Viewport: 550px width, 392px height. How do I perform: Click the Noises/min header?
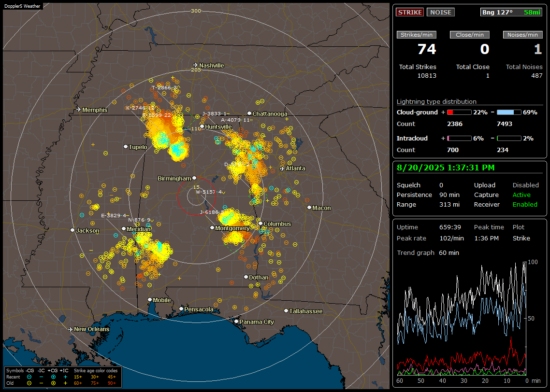tap(522, 35)
